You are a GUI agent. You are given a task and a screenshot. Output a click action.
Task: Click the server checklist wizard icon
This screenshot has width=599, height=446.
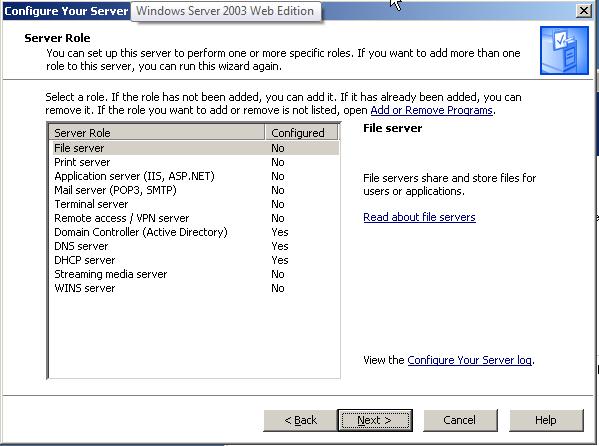[564, 50]
